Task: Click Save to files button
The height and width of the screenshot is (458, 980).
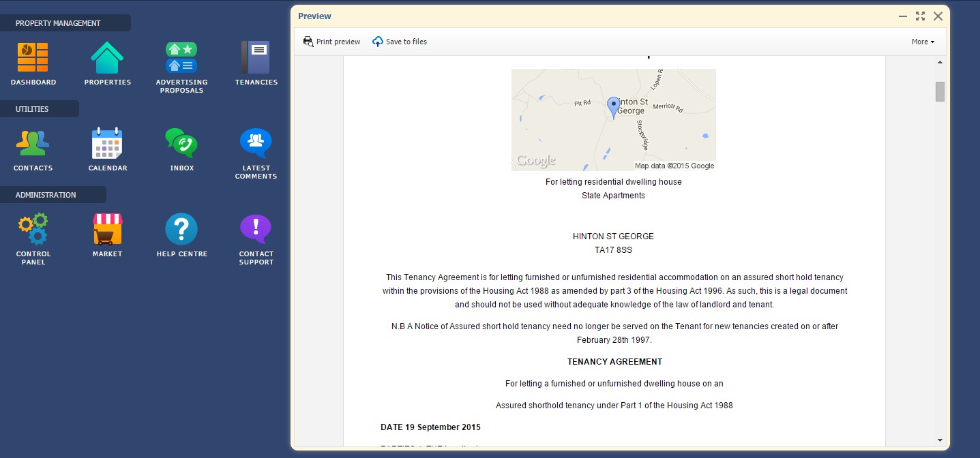Action: click(400, 42)
